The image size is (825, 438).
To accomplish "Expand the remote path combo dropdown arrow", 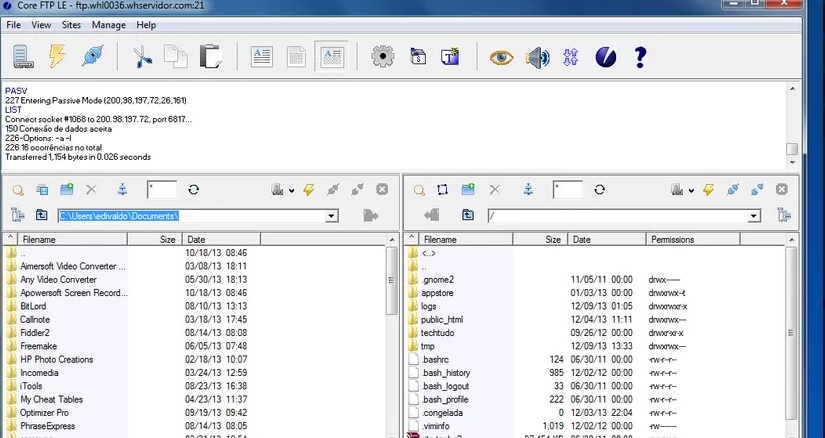I will pos(754,216).
